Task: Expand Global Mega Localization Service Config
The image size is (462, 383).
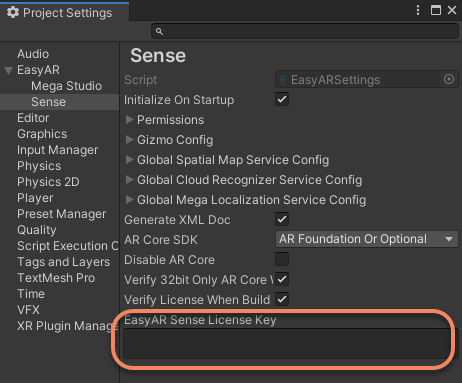Action: point(129,199)
